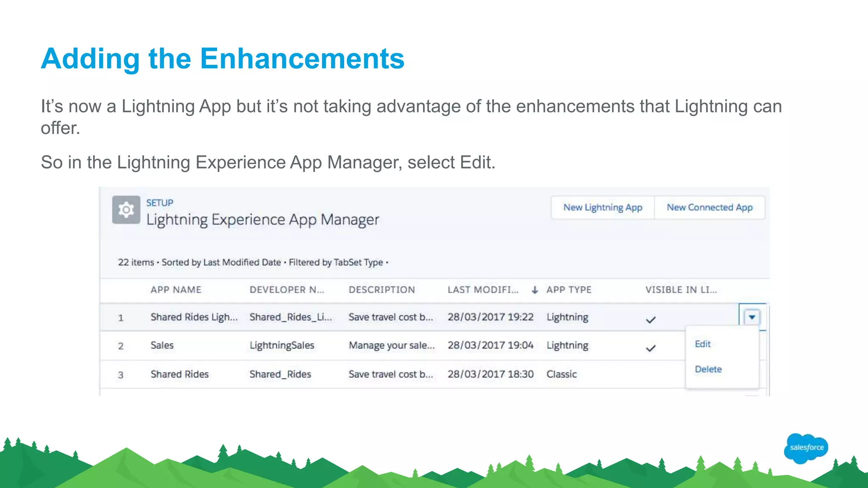Click the 28/03/2017 19:22 date cell
The height and width of the screenshot is (488, 868).
click(x=490, y=317)
